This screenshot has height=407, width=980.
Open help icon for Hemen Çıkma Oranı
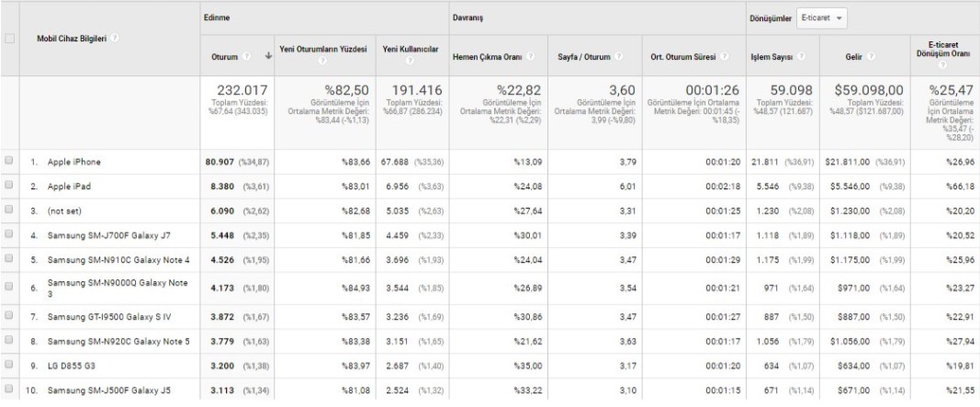click(531, 58)
